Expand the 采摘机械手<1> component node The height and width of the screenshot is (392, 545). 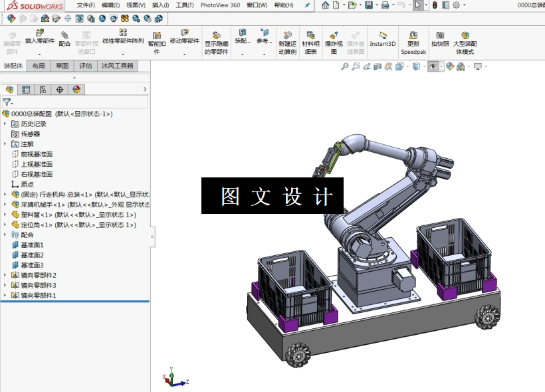tap(5, 205)
